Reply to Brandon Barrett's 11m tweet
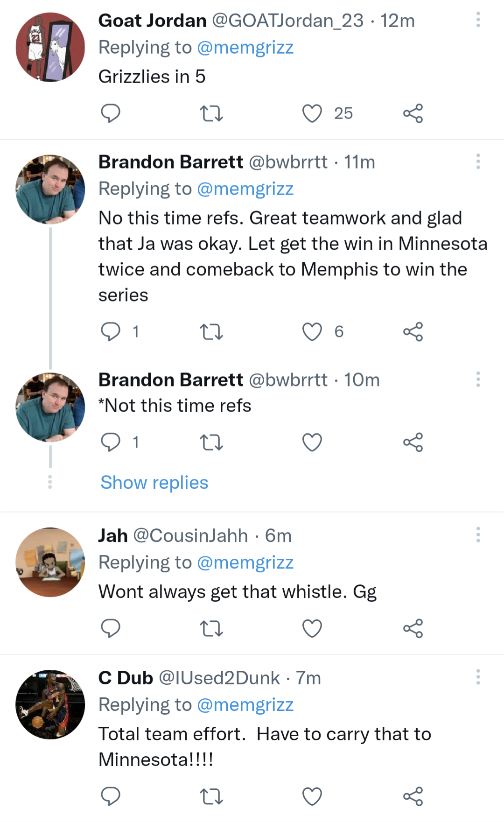504x822 pixels. 111,332
